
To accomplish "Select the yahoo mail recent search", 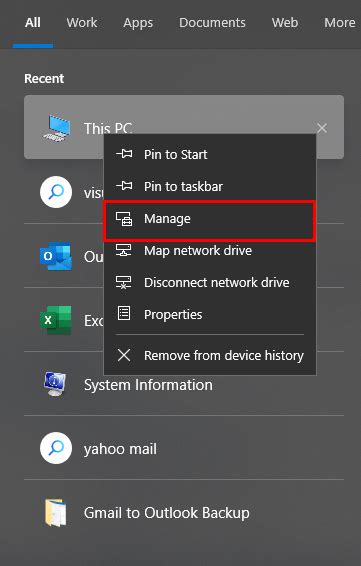I will click(184, 448).
